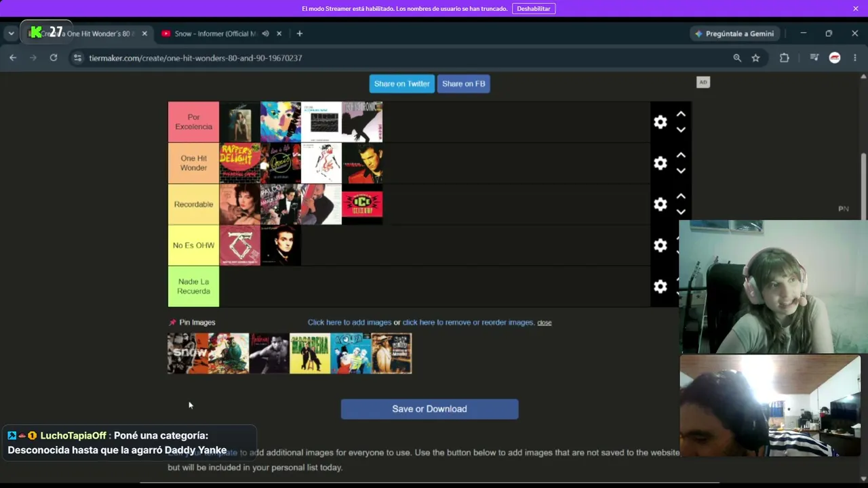
Task: View site information icon in address bar
Action: click(x=77, y=58)
